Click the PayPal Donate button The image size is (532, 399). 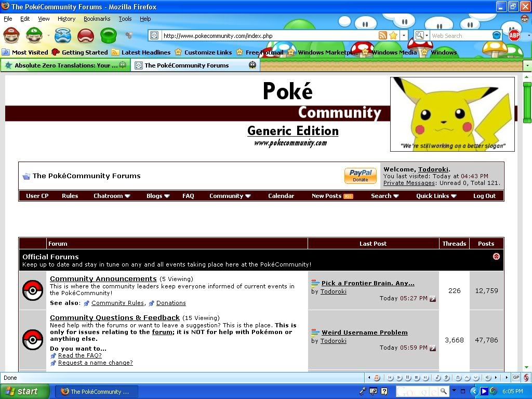pos(361,176)
